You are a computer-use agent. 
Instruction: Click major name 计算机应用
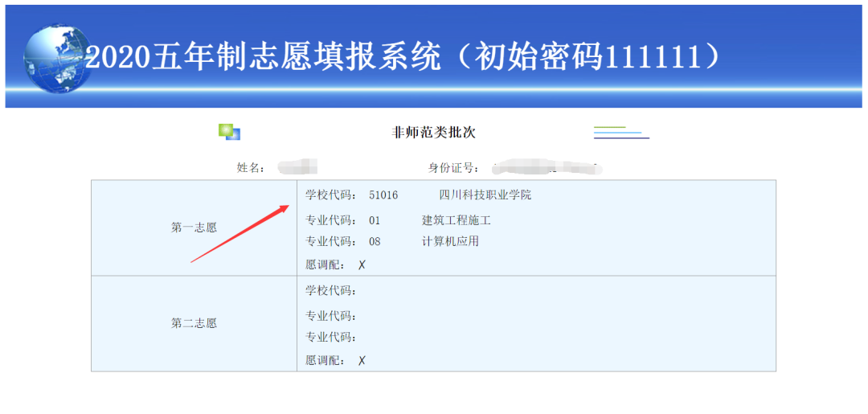click(x=450, y=241)
